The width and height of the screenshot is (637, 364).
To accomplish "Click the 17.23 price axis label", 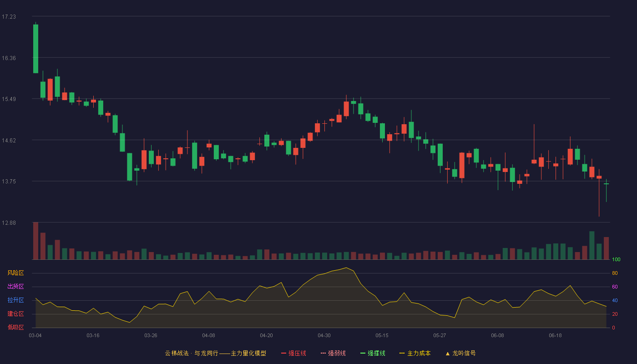I will [9, 17].
